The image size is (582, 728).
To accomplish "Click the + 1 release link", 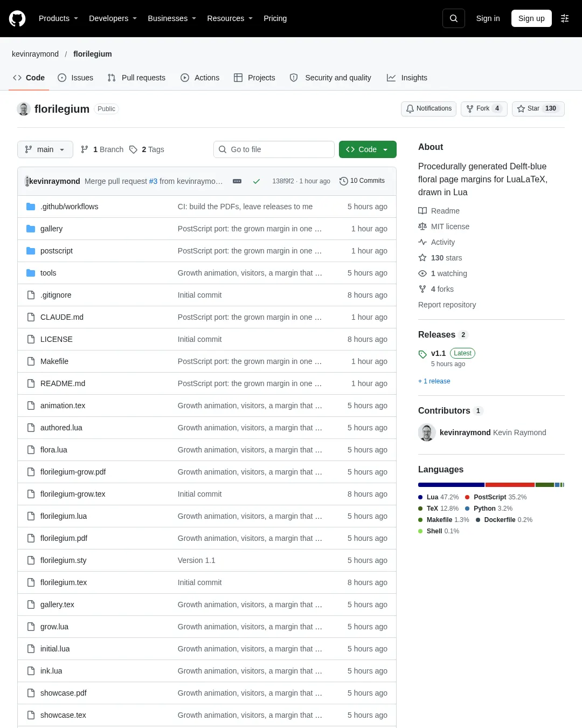I will (434, 381).
